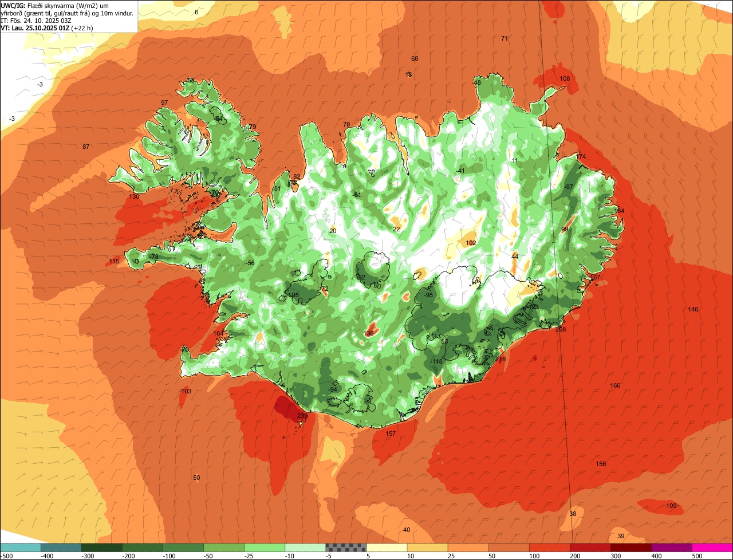Click the magenta legend swatch above 500
This screenshot has height=560, width=733.
[x=712, y=547]
